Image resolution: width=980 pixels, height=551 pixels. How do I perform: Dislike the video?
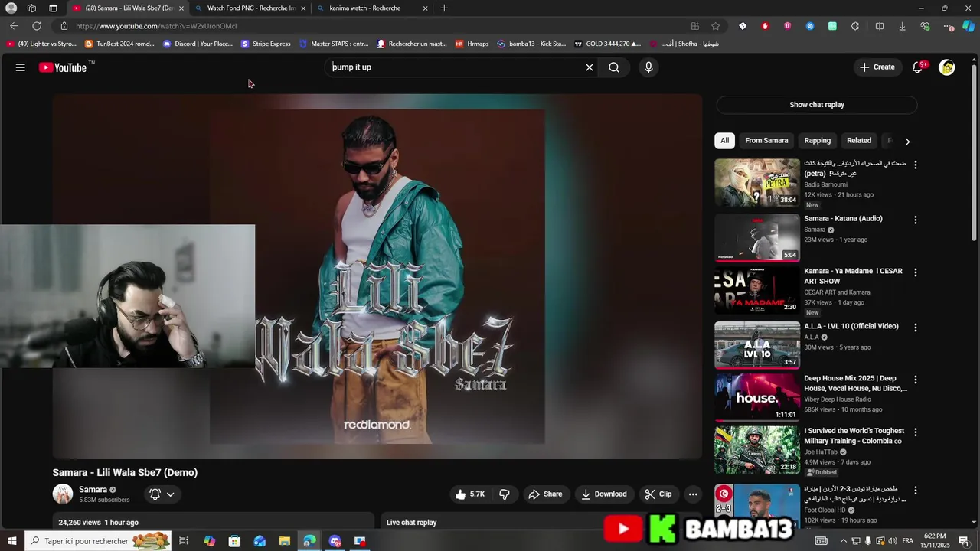pyautogui.click(x=505, y=494)
